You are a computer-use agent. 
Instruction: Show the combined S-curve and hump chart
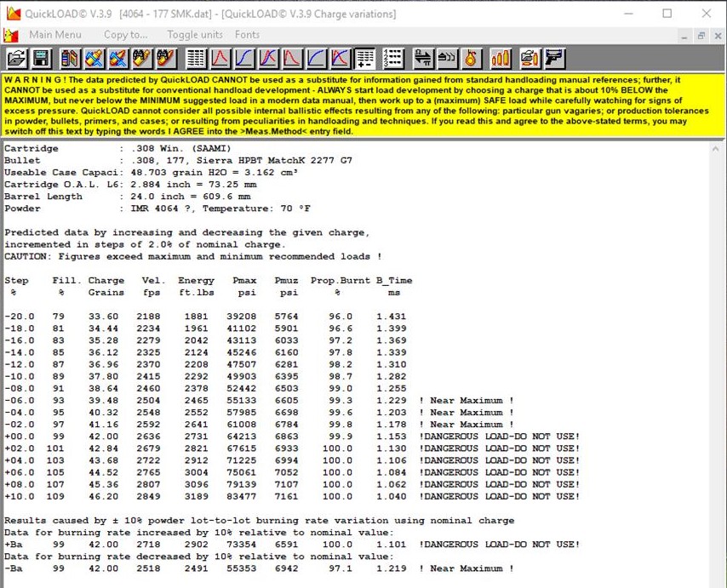point(268,59)
